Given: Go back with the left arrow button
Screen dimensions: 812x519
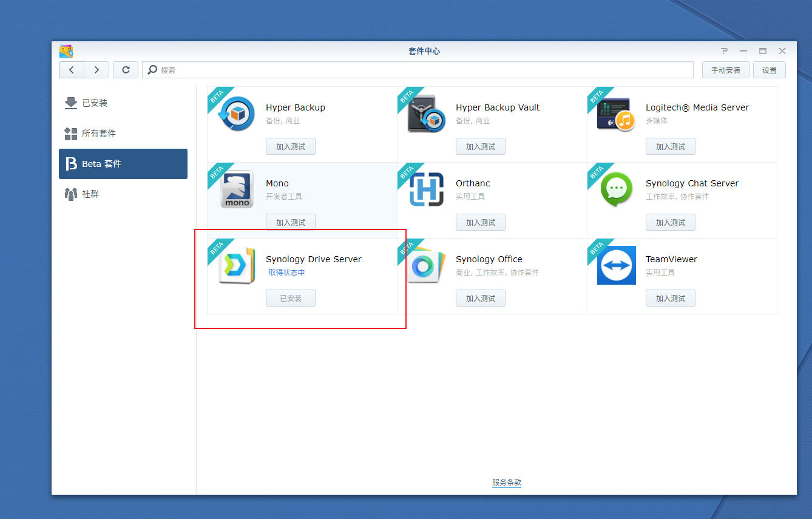Looking at the screenshot, I should [72, 70].
